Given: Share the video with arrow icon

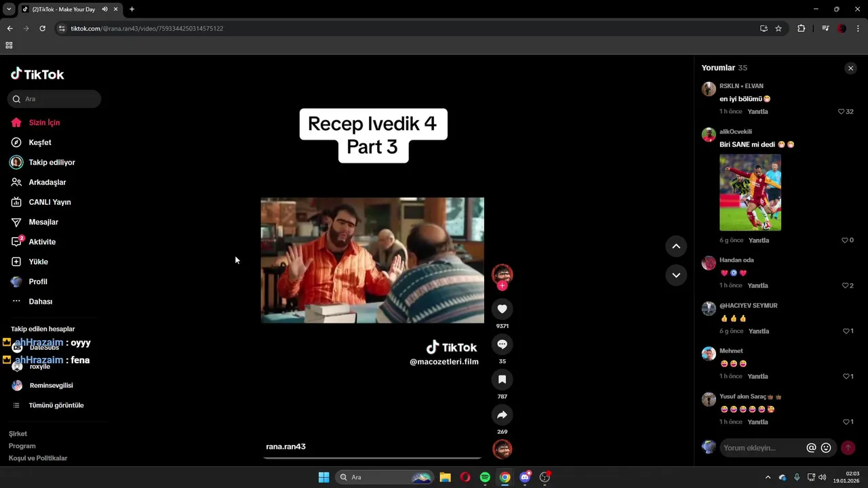Looking at the screenshot, I should tap(502, 415).
